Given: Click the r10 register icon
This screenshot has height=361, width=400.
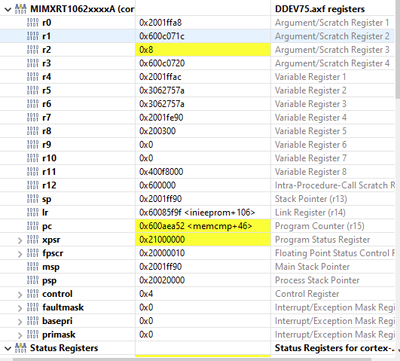Looking at the screenshot, I should [x=33, y=158].
